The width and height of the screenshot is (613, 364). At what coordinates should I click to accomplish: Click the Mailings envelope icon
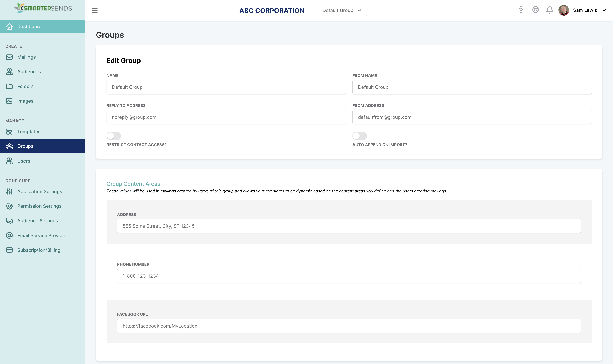[9, 57]
